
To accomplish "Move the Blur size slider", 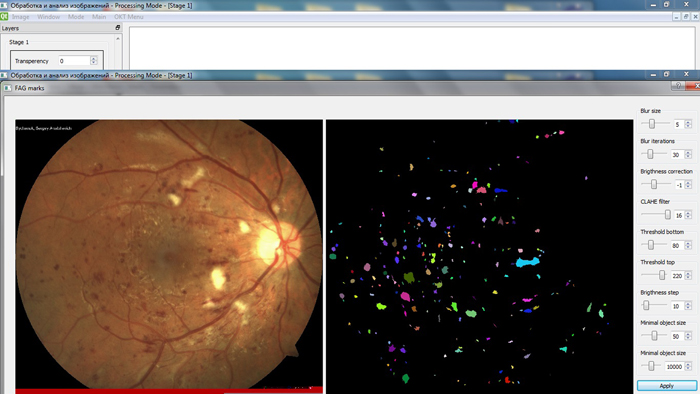I will tap(652, 124).
